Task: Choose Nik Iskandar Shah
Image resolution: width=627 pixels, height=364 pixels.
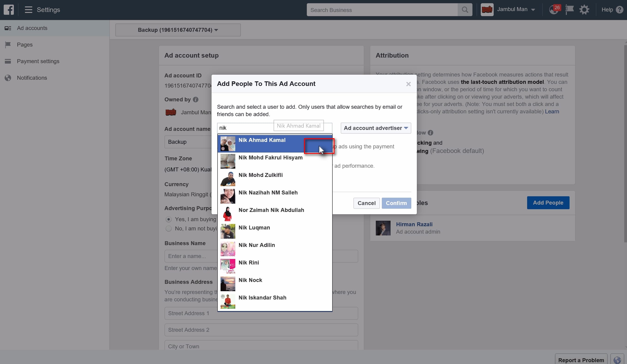Action: pyautogui.click(x=275, y=301)
